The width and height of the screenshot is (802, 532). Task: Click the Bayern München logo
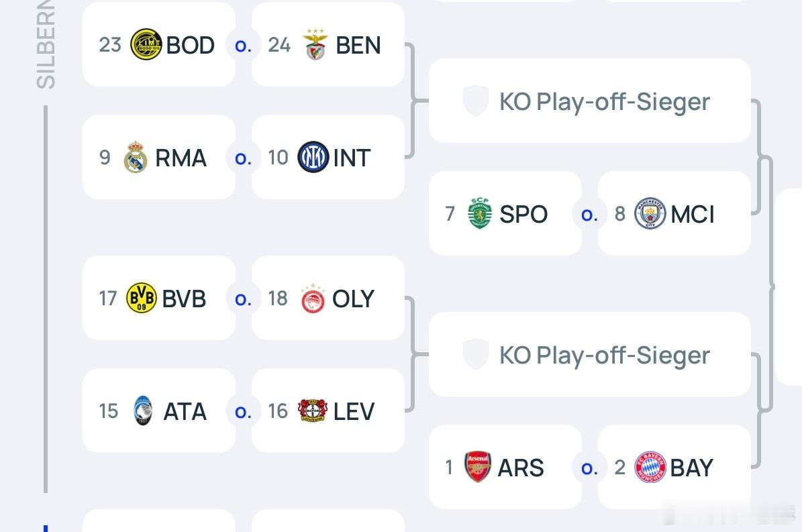point(650,467)
